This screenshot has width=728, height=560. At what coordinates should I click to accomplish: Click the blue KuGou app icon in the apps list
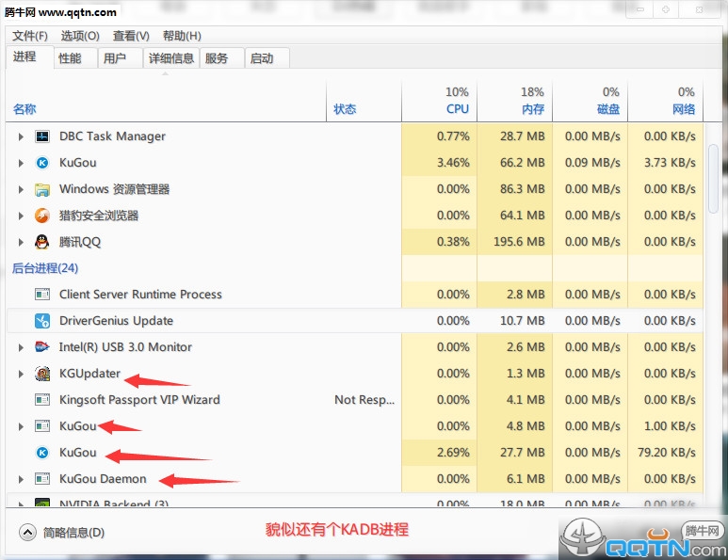42,163
